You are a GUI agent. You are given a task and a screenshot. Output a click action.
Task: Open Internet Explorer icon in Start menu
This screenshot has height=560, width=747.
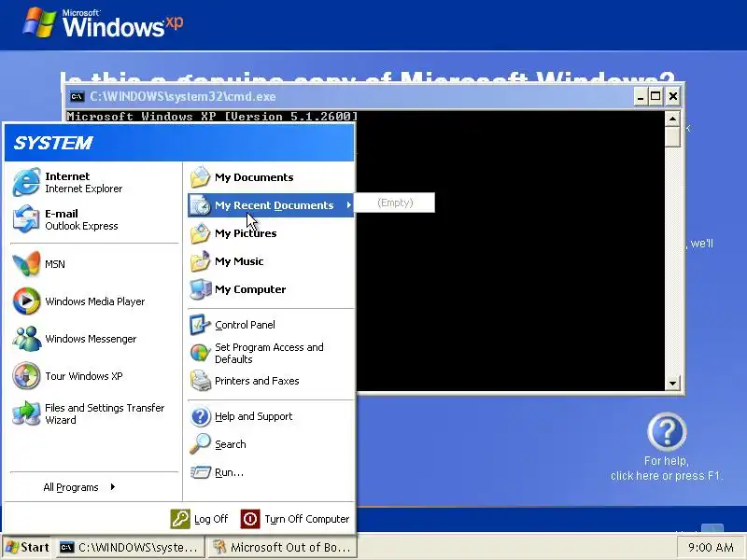pyautogui.click(x=26, y=182)
